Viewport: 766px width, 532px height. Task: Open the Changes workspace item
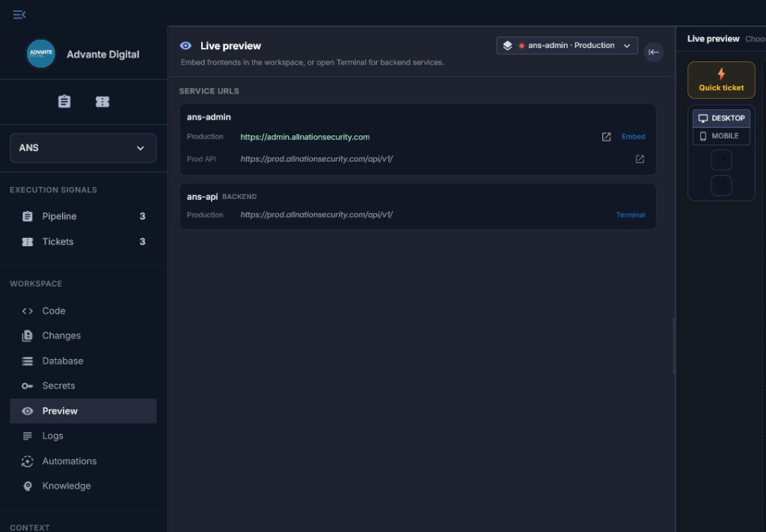(83, 336)
